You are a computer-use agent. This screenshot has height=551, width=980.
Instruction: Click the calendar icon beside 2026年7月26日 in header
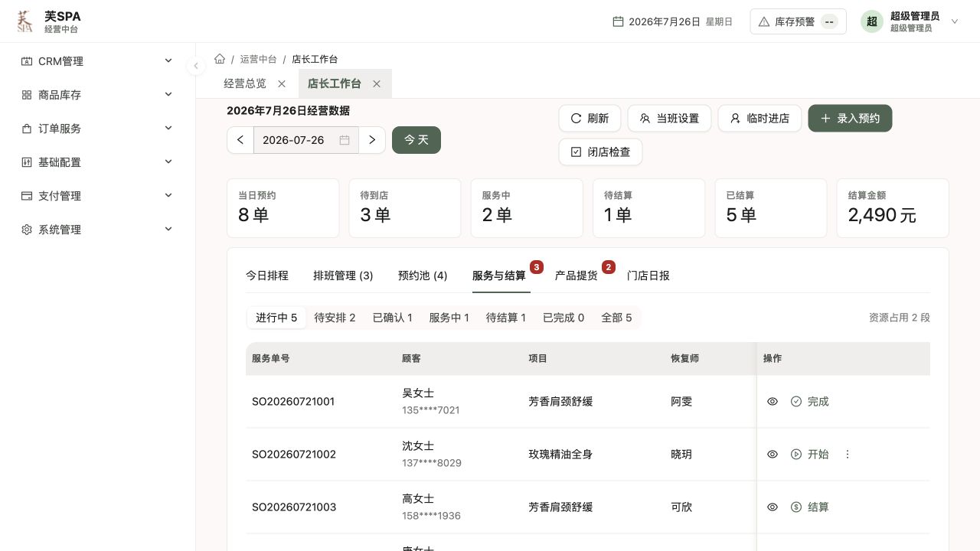618,21
